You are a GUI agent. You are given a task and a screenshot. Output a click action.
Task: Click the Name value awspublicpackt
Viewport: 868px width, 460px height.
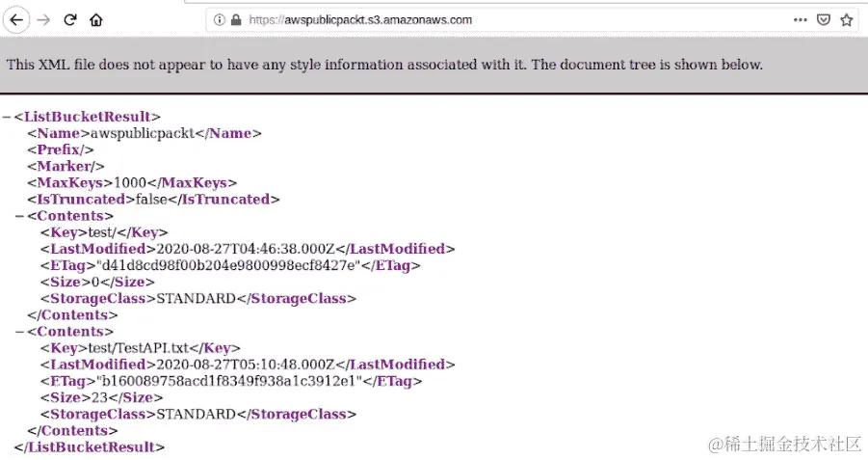click(x=143, y=134)
